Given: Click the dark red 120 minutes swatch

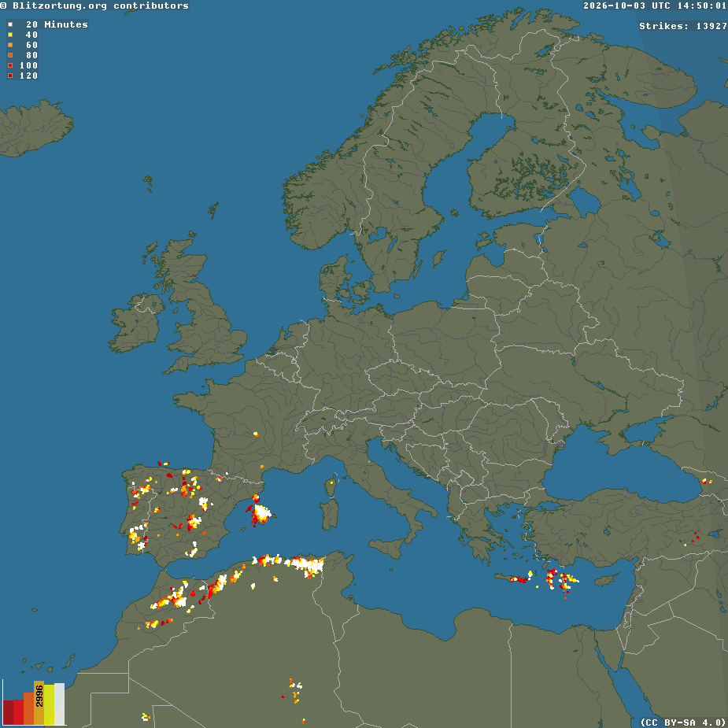Looking at the screenshot, I should 10,76.
